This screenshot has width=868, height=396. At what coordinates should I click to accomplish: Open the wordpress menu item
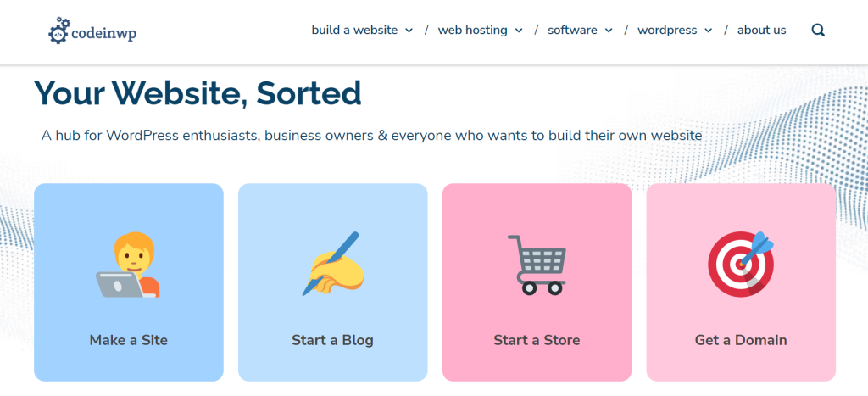(667, 30)
